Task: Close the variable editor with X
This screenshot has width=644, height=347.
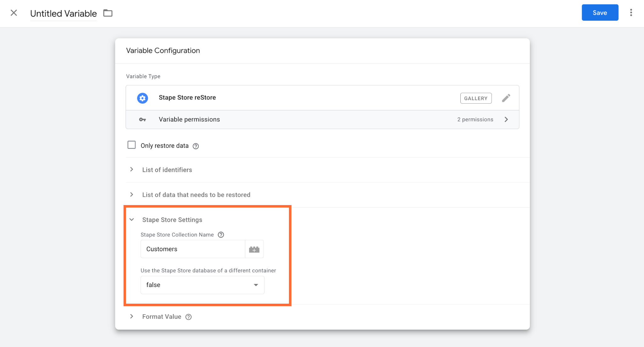Action: [14, 13]
